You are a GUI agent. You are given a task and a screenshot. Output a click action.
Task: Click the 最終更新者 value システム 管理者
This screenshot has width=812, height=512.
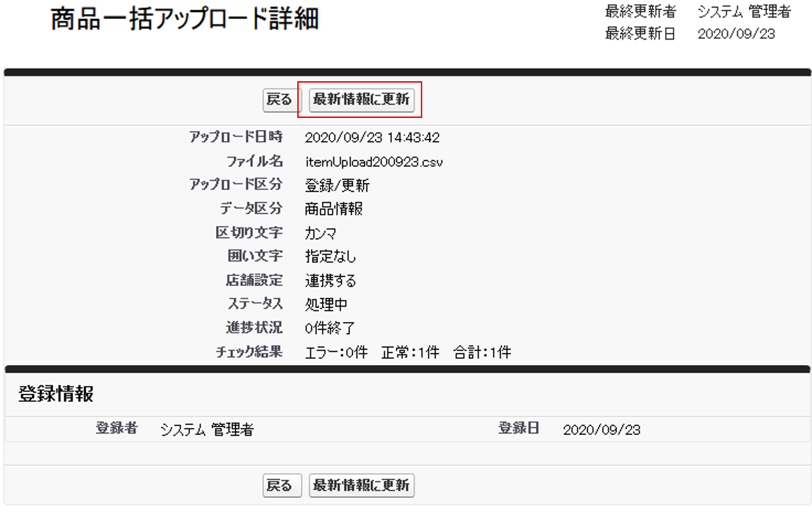[744, 12]
